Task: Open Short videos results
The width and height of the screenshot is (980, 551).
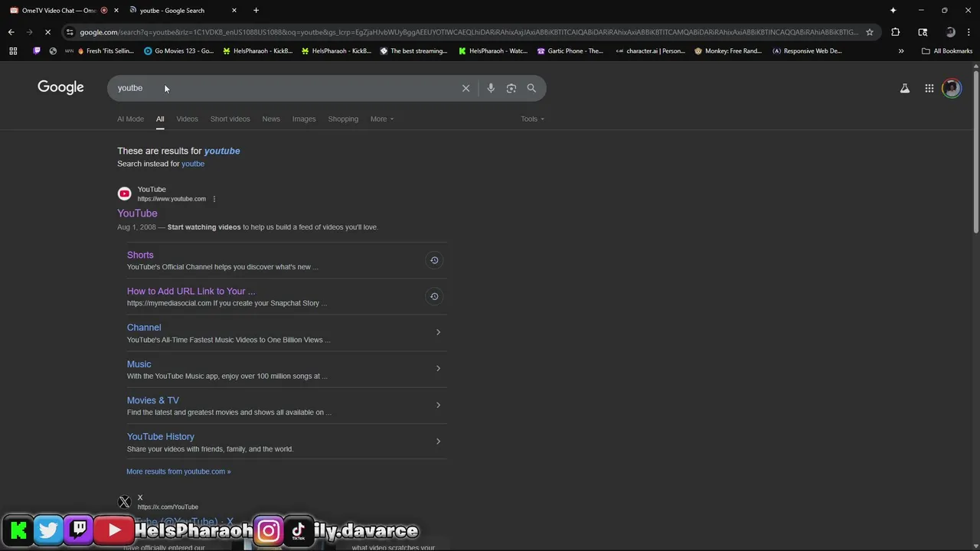Action: (230, 119)
